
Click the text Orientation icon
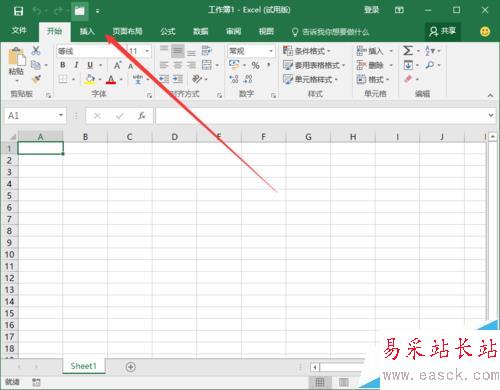point(197,79)
